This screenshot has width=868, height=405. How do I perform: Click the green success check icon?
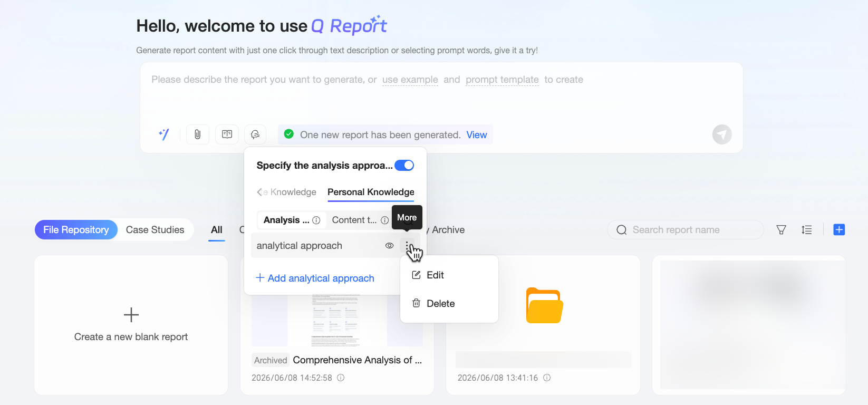[289, 134]
